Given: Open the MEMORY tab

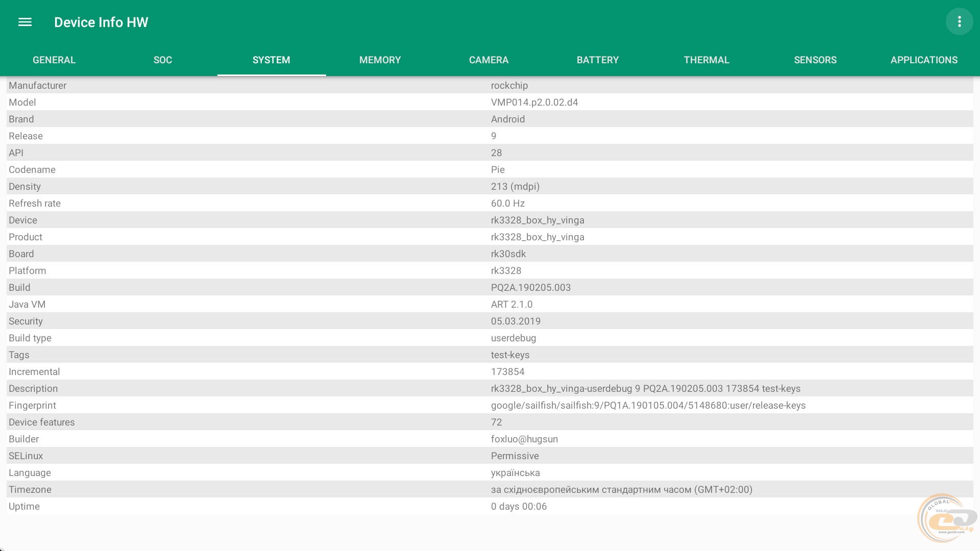Looking at the screenshot, I should (x=380, y=60).
